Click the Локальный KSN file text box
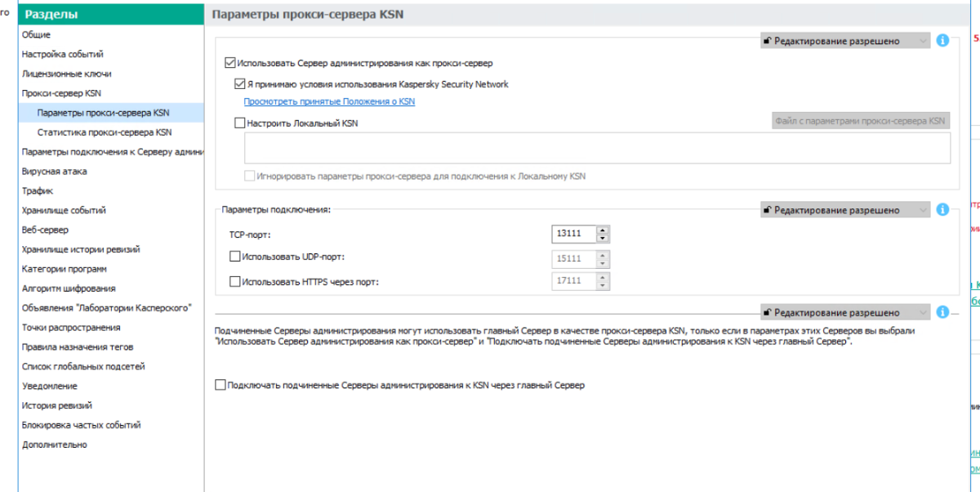This screenshot has height=492, width=980. pos(597,149)
